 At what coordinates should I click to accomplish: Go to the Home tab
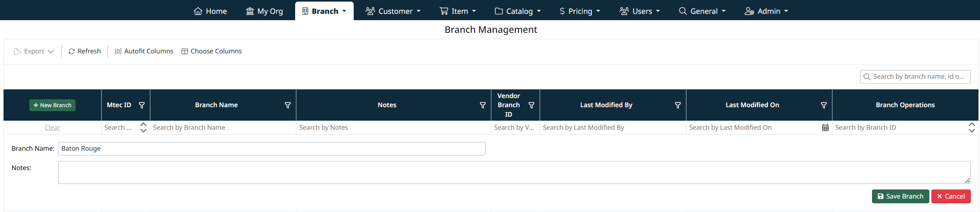click(x=210, y=11)
